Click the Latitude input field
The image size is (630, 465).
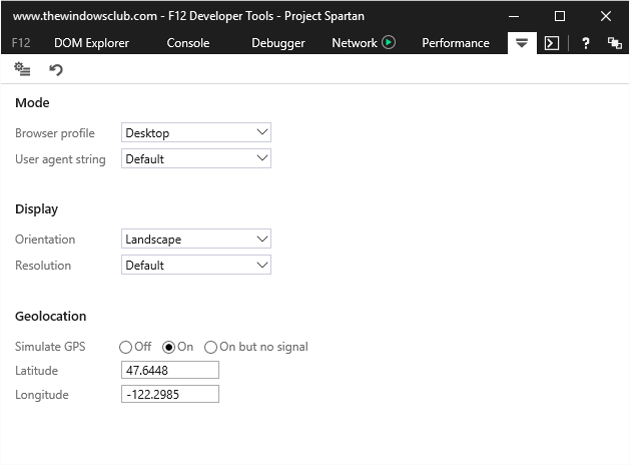coord(168,370)
